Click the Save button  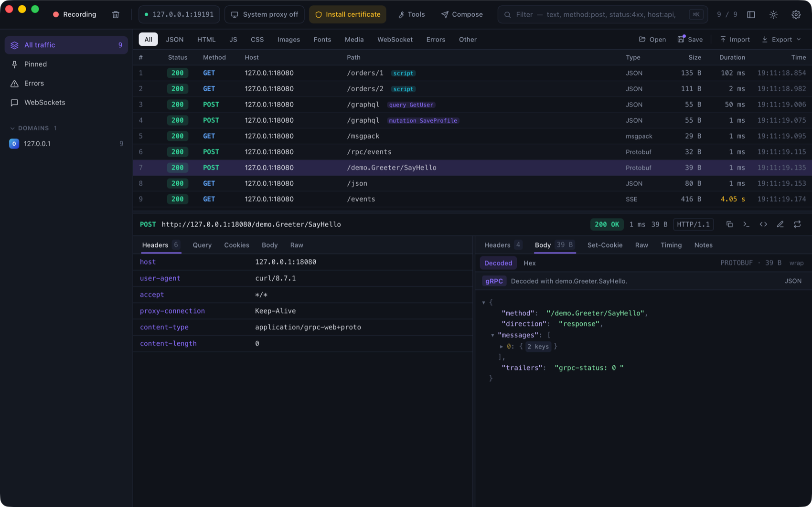coord(690,40)
